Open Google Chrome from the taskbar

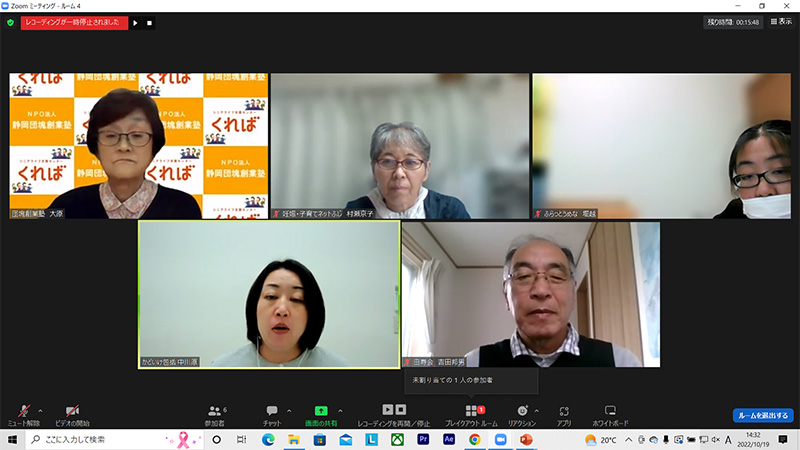click(x=474, y=439)
